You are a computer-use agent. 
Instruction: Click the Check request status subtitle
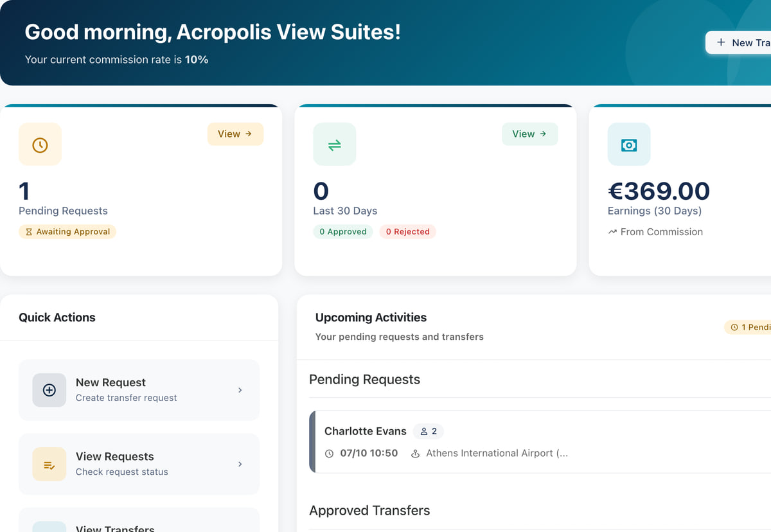(122, 472)
